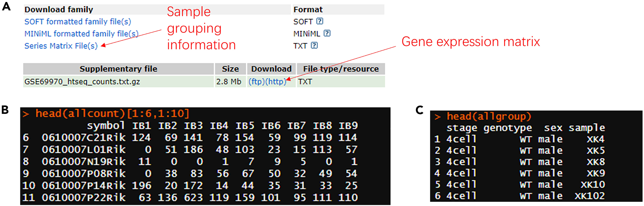Click the File type/resource column header
This screenshot has height=206, width=644.
click(x=341, y=69)
